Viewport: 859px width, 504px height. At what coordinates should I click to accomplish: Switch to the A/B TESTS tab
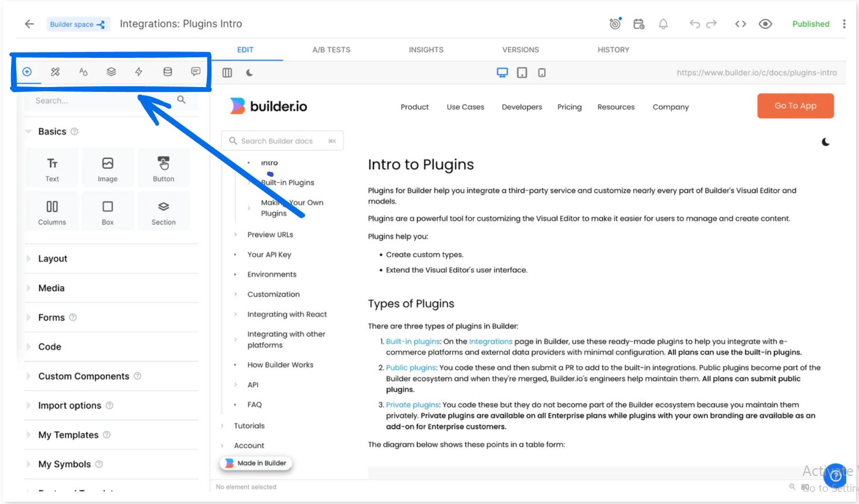click(331, 50)
